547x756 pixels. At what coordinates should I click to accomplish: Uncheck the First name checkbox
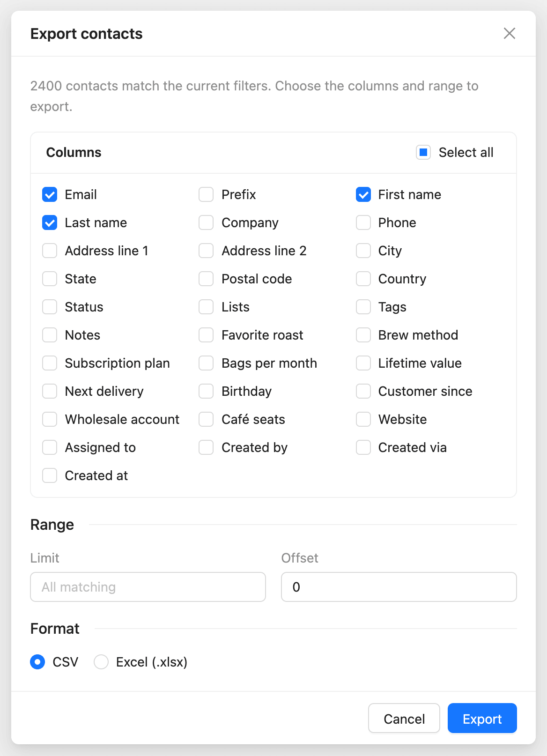[x=363, y=194]
